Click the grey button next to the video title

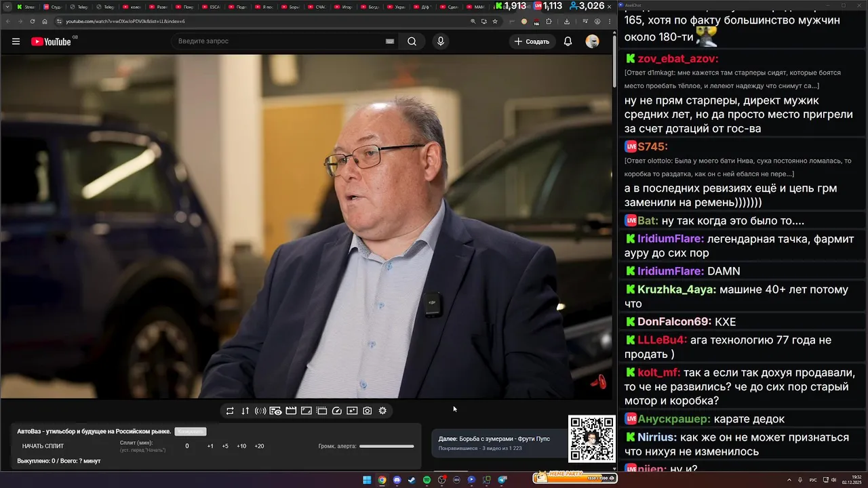191,432
